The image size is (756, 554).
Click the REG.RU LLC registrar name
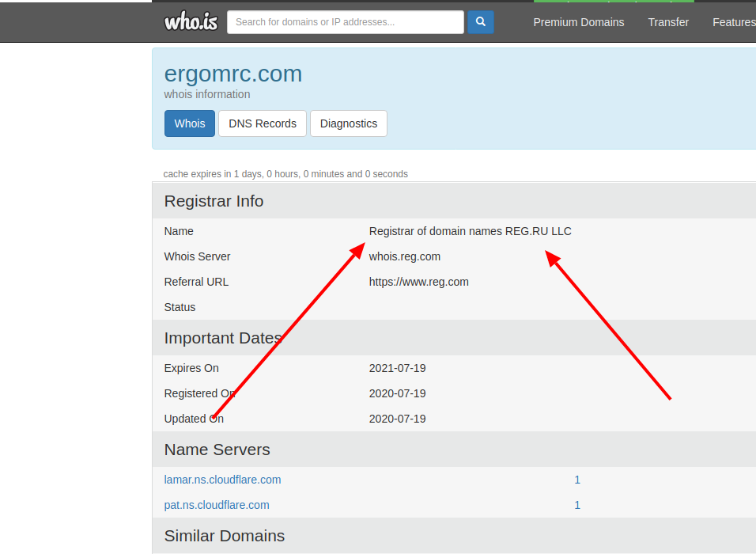pos(470,231)
